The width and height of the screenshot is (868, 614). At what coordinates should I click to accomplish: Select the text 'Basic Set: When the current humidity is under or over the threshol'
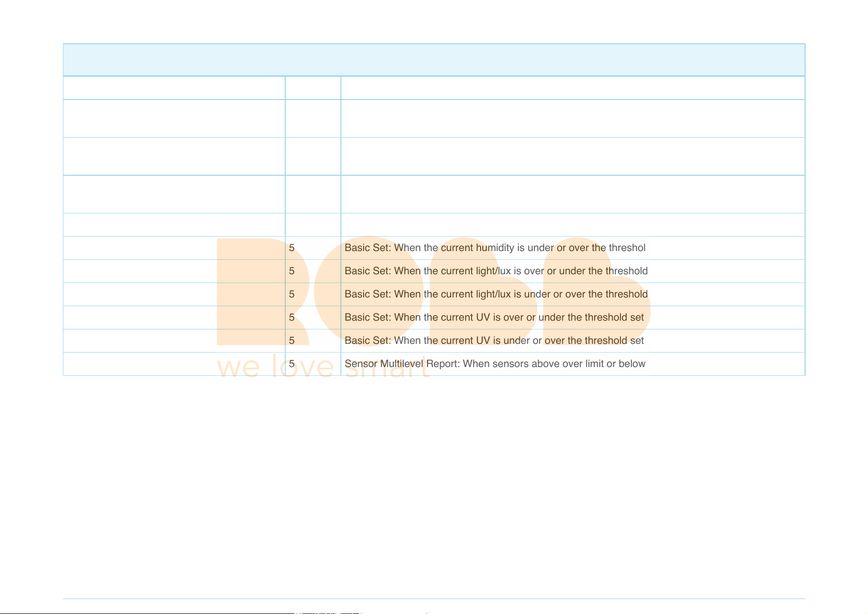coord(495,248)
